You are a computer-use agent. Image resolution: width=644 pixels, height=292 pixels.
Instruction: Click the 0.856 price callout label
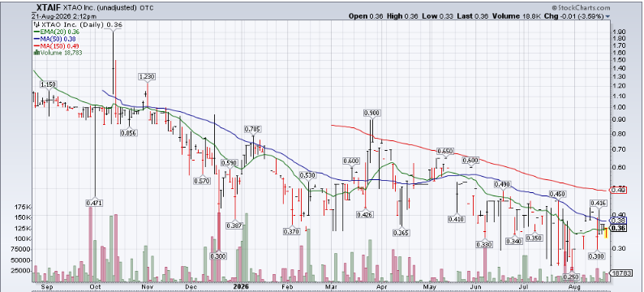coord(128,133)
